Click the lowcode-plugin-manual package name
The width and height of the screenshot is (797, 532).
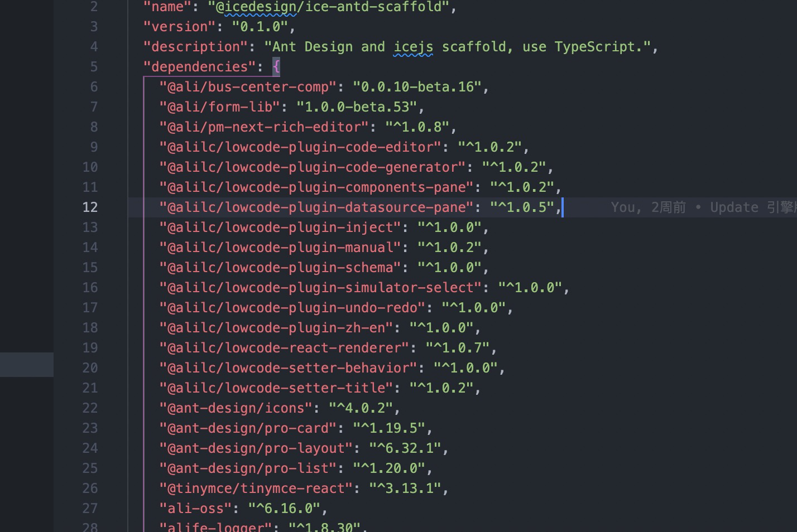(x=281, y=248)
